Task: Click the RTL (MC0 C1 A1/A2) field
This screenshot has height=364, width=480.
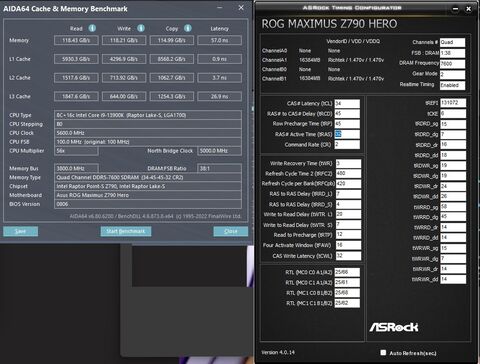Action: coord(347,283)
